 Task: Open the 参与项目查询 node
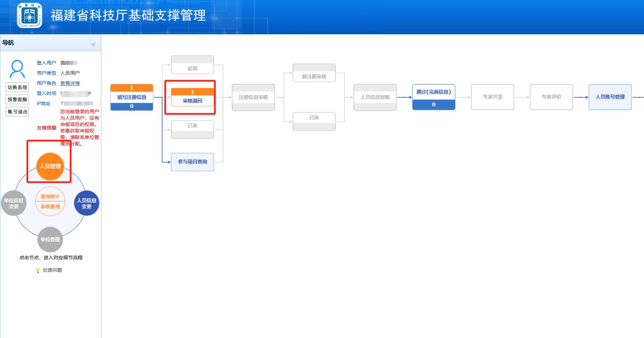click(193, 162)
